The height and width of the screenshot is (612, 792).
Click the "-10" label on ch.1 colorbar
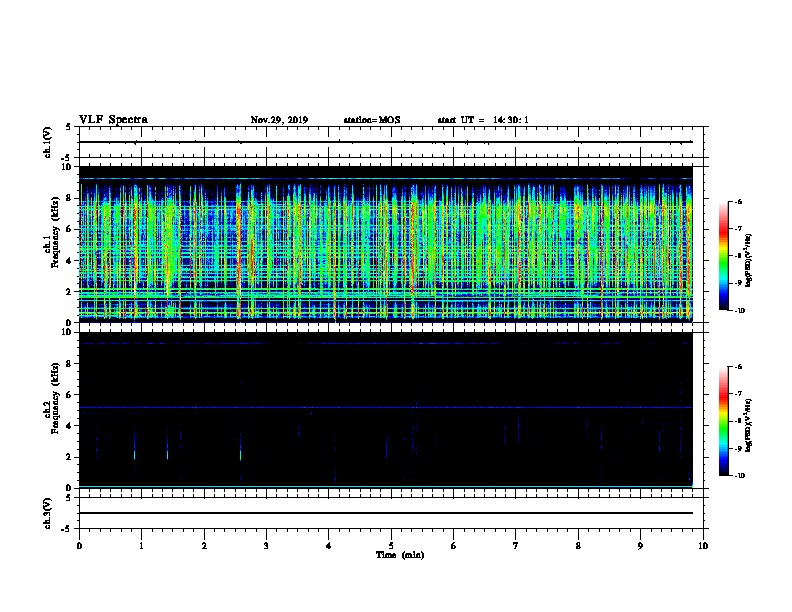739,311
